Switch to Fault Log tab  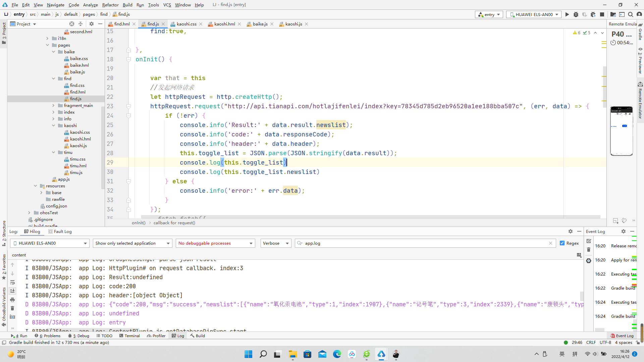point(60,231)
